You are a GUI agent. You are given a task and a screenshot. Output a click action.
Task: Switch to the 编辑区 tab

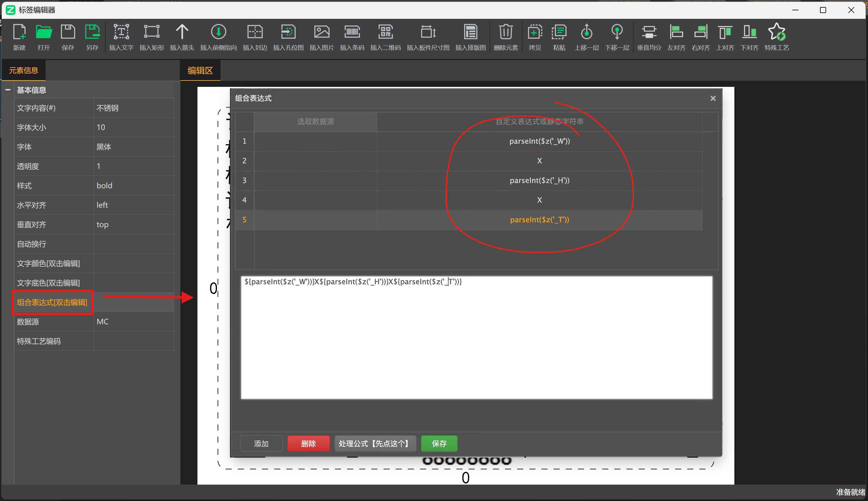pos(200,70)
